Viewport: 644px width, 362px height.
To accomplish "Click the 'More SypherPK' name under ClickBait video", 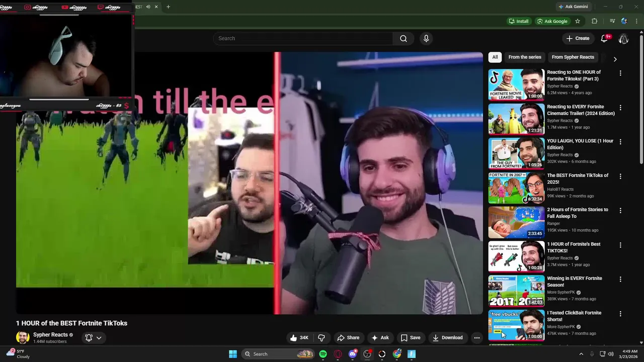I will 561,327.
